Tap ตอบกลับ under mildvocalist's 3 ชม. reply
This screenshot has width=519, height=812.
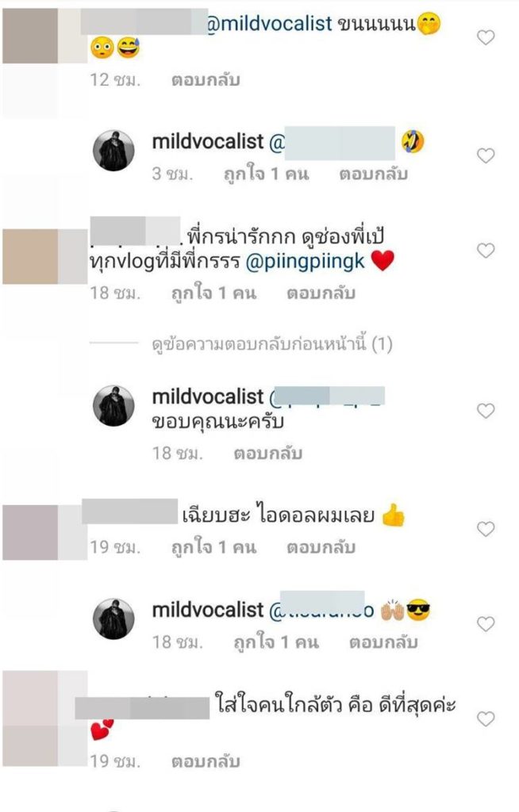click(373, 174)
